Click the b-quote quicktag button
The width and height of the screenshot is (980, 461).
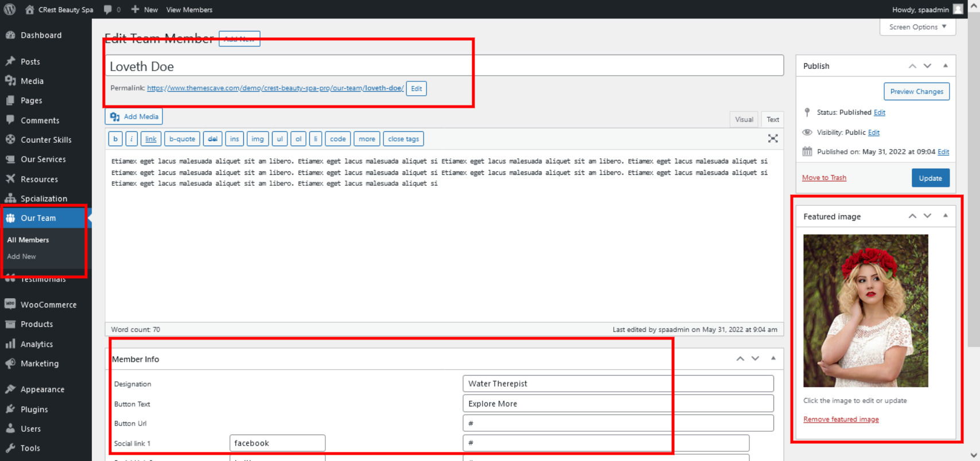pyautogui.click(x=182, y=139)
